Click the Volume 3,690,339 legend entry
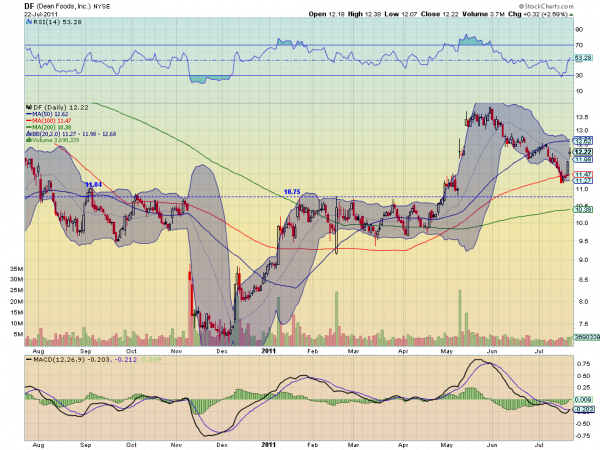The image size is (600, 450). (52, 140)
